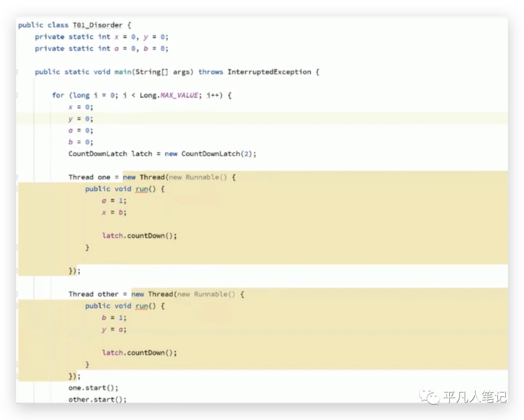Click the main method name
This screenshot has height=420, width=524.
tap(123, 72)
